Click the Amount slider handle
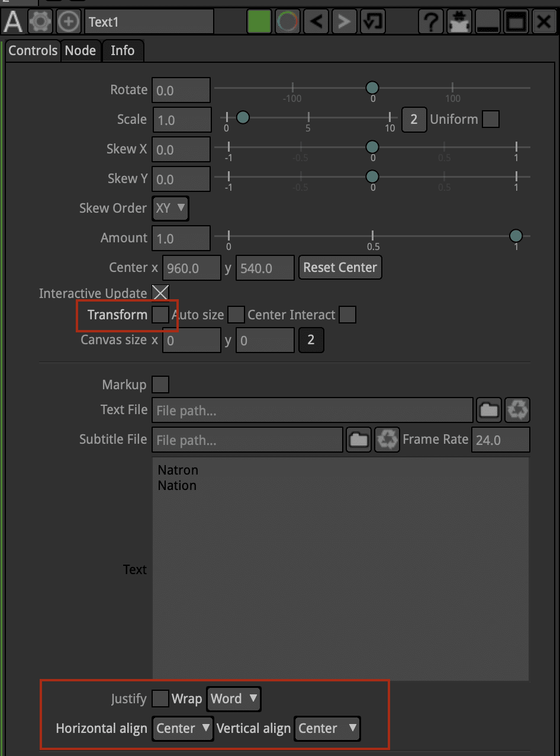The width and height of the screenshot is (560, 756). (x=516, y=236)
